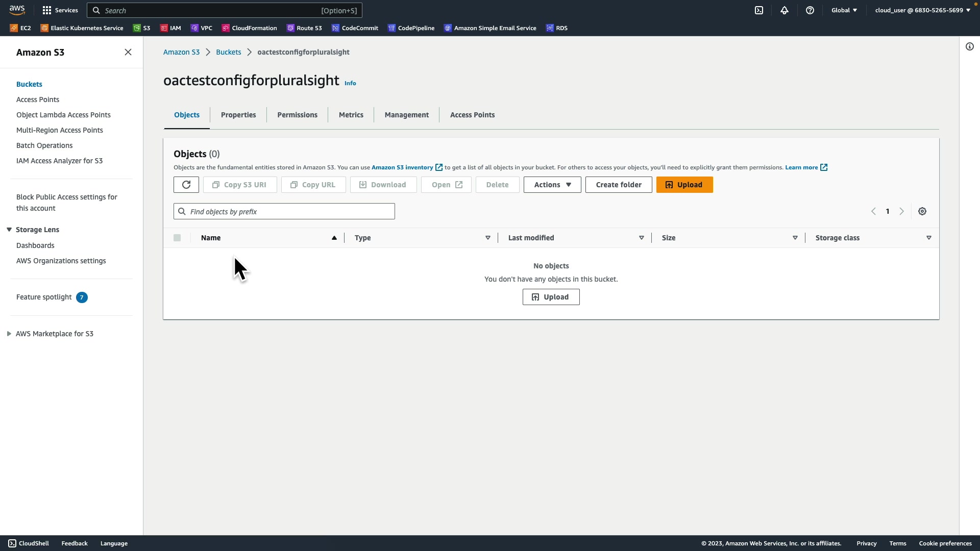The image size is (980, 551).
Task: Click the EC2 shortcut icon in favorites bar
Action: [14, 28]
